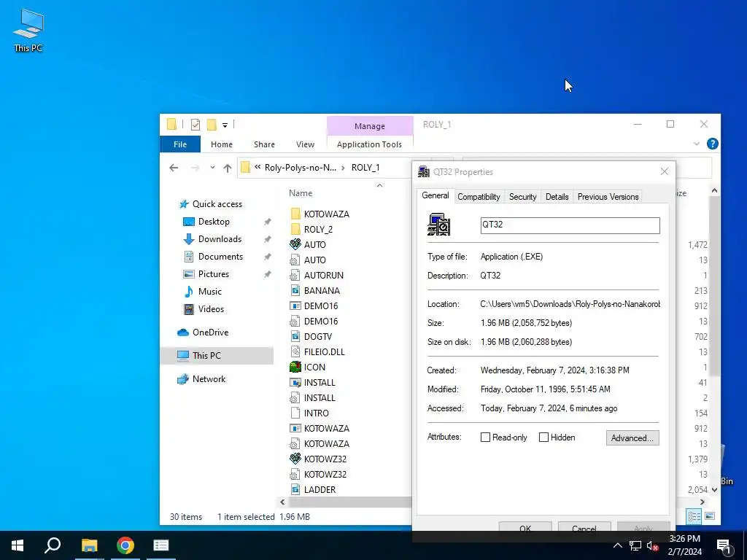Open Documents in Quick access
The width and height of the screenshot is (747, 560).
(x=220, y=257)
